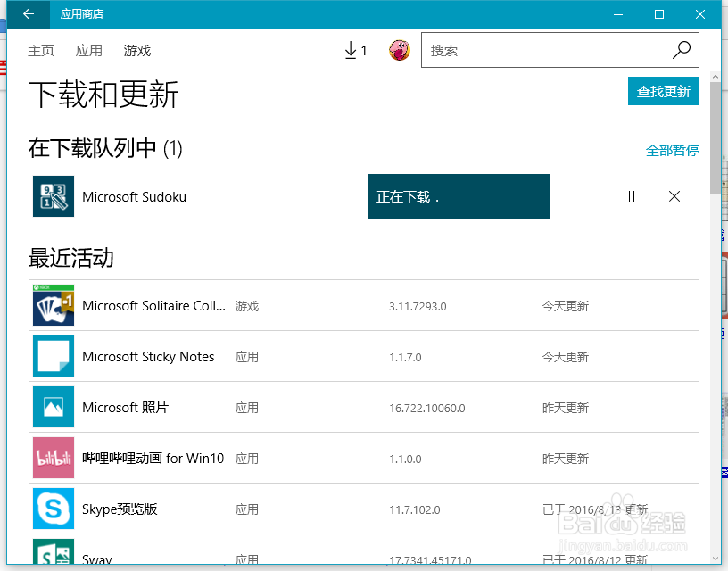Open the Sway app icon

point(54,552)
